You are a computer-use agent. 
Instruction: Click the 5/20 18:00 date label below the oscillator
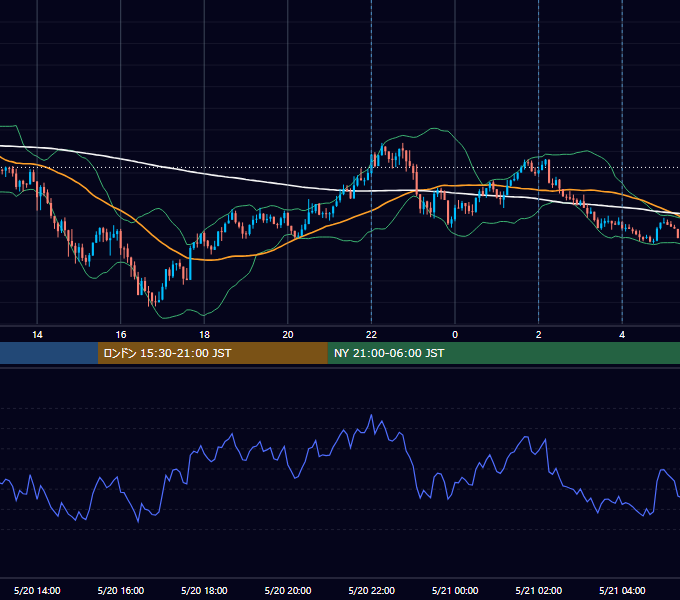(x=204, y=590)
